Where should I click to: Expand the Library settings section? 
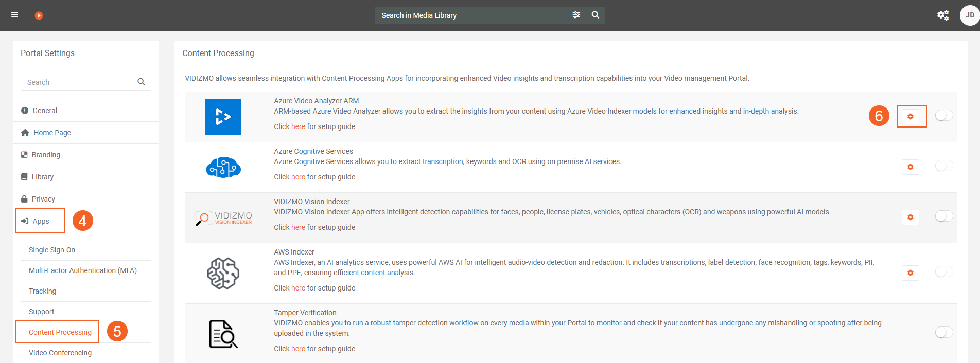coord(43,177)
